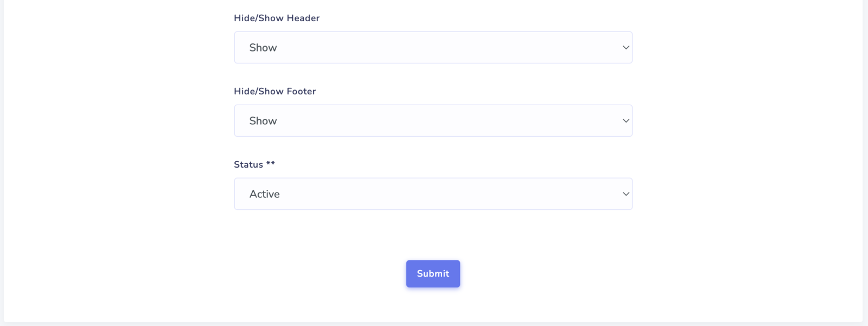Click the "Show" value in Header select
The height and width of the screenshot is (326, 868).
pyautogui.click(x=263, y=48)
